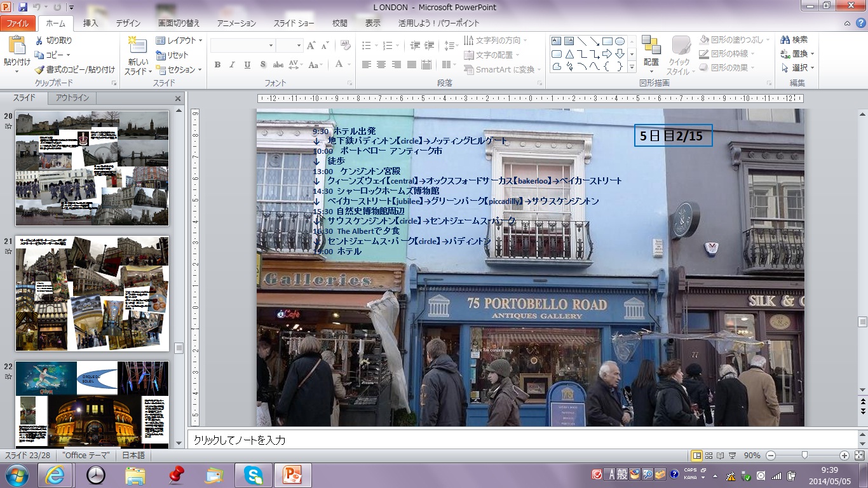
Task: Switch to the Animations (アニメーション) tab
Action: tap(236, 24)
